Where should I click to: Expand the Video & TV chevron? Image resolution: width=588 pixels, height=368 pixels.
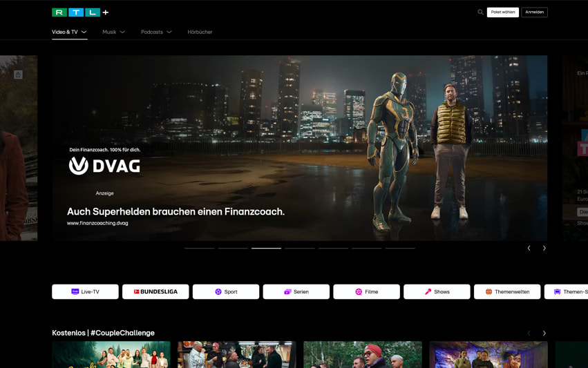(84, 32)
